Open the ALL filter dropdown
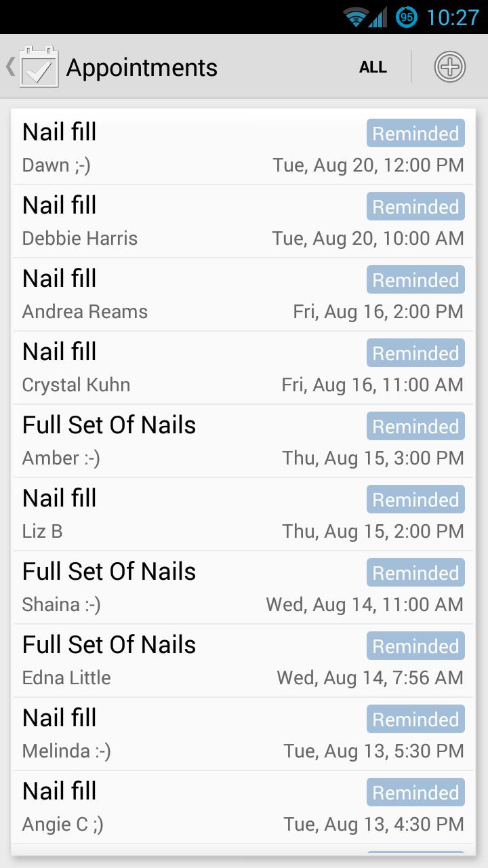 373,67
